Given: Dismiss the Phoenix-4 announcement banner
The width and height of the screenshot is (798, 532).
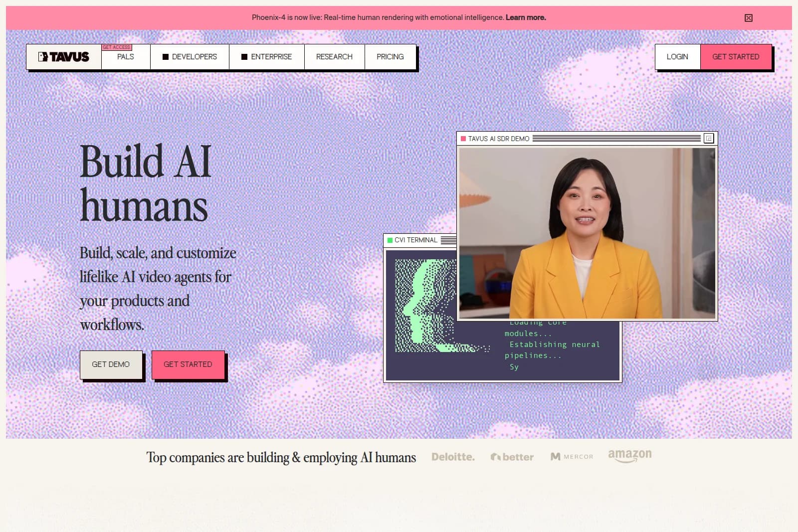Looking at the screenshot, I should tap(749, 17).
